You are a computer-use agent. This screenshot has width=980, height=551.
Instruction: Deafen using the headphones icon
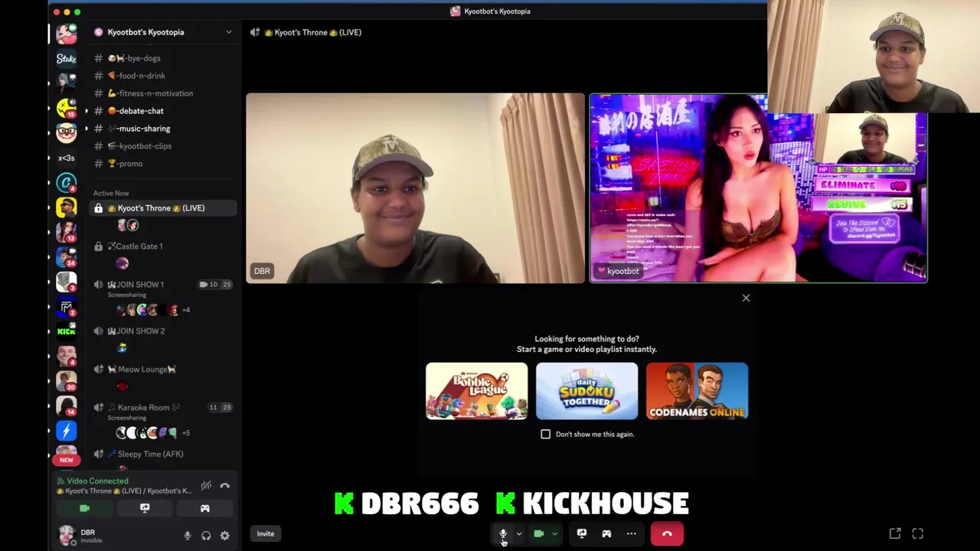(x=206, y=536)
